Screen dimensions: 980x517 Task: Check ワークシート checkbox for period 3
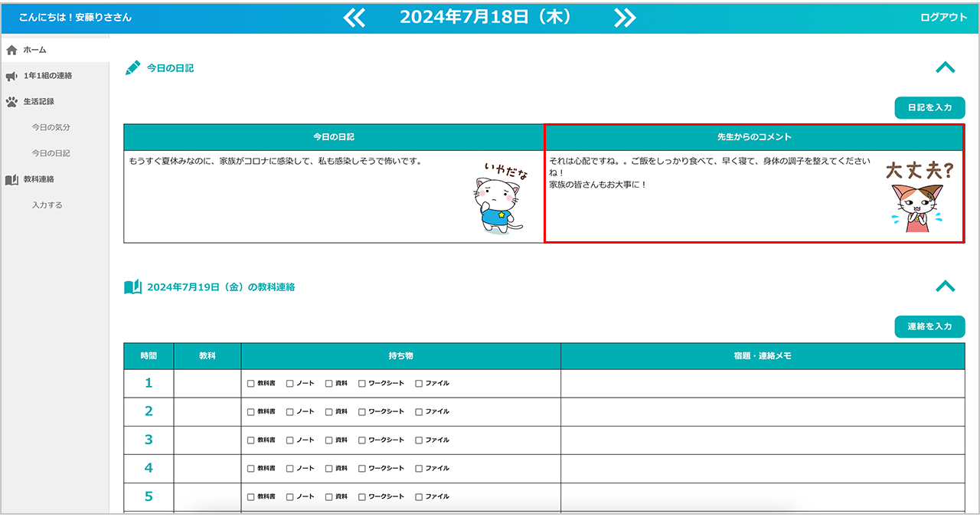coord(362,440)
